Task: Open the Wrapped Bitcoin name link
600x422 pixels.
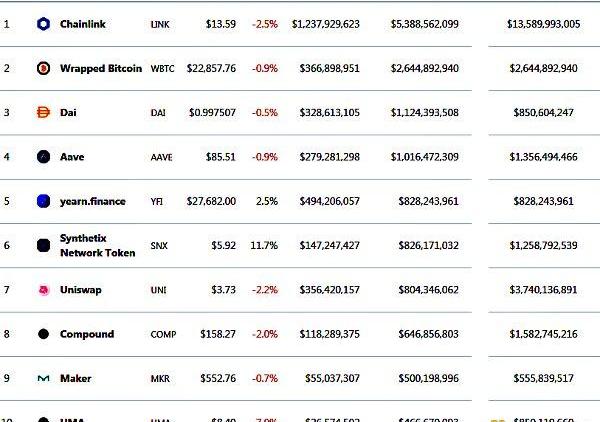Action: click(101, 68)
